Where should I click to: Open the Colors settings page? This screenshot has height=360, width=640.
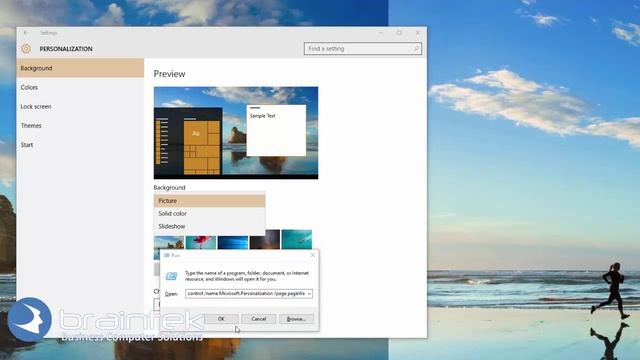pyautogui.click(x=80, y=87)
